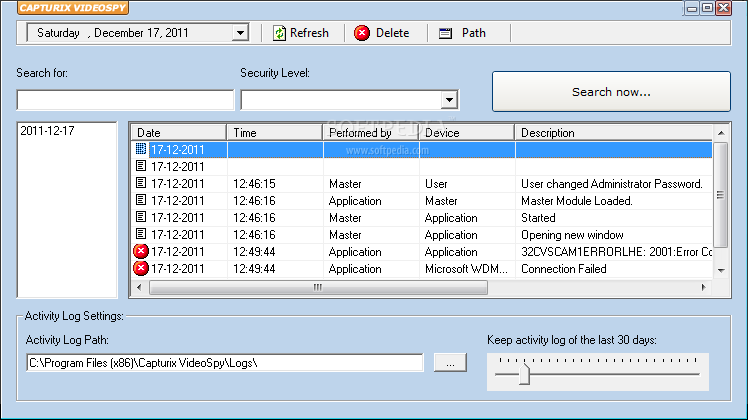This screenshot has height=420, width=748.
Task: Maximize the Capturix VideoSpy window
Action: pos(708,8)
